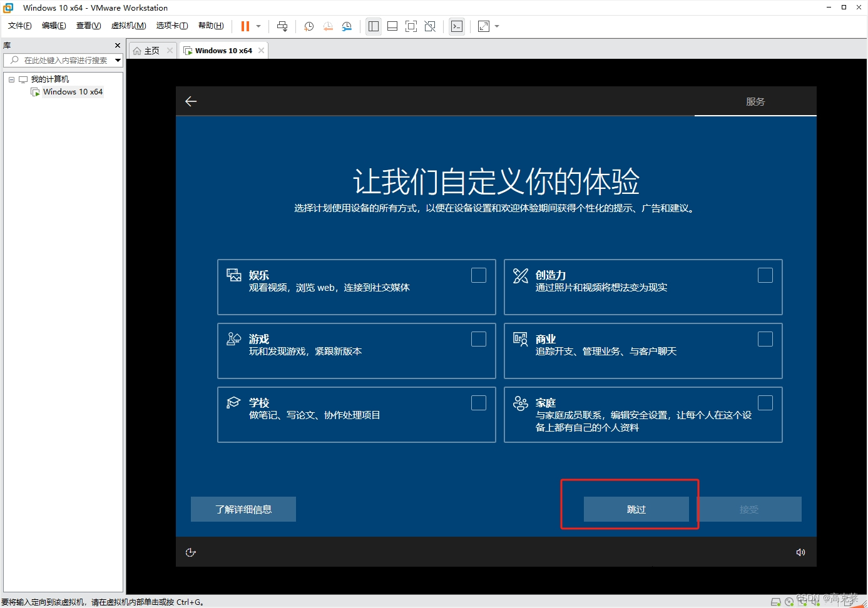Click the hard disk status bar icon
The image size is (868, 608).
(776, 602)
